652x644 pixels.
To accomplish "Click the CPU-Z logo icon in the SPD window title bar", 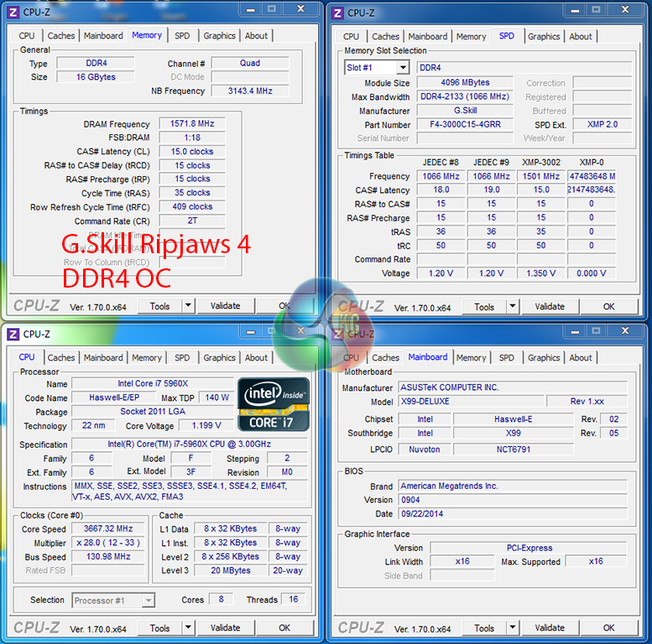I will click(337, 13).
